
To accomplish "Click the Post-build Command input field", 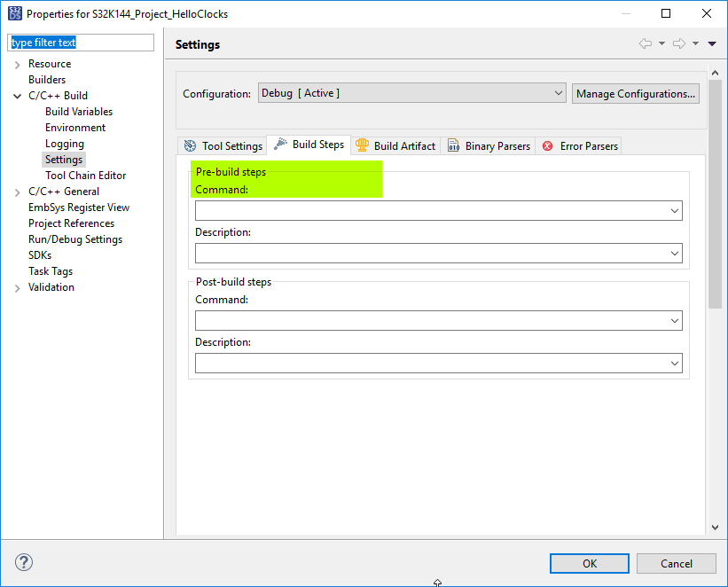I will [x=432, y=321].
